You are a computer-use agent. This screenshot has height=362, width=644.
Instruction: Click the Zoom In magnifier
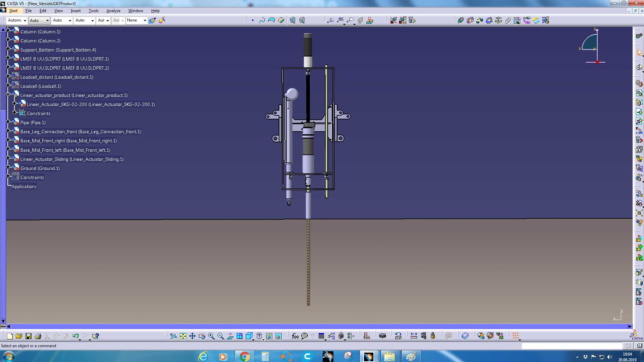coord(211,336)
